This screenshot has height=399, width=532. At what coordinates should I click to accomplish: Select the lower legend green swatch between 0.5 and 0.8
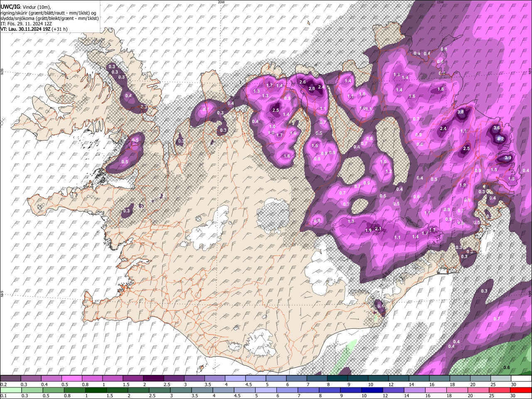tap(53, 390)
